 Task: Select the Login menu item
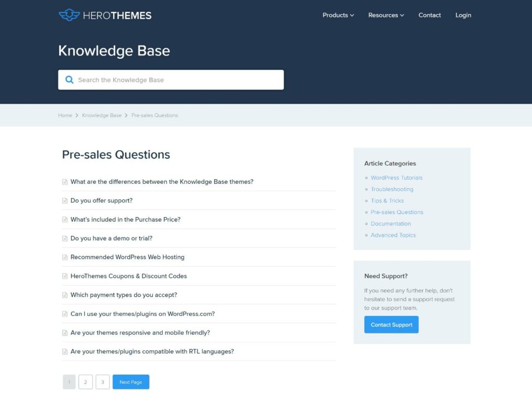tap(463, 15)
